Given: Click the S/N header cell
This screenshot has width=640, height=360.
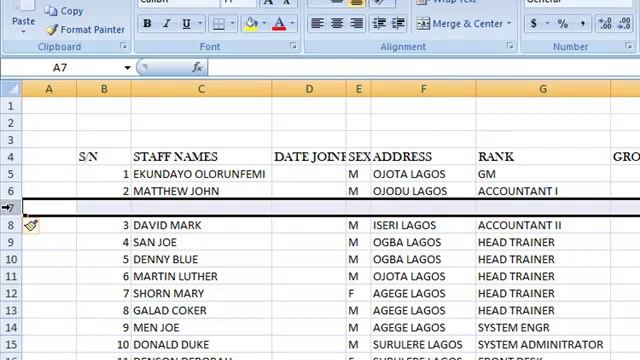Looking at the screenshot, I should [x=104, y=157].
